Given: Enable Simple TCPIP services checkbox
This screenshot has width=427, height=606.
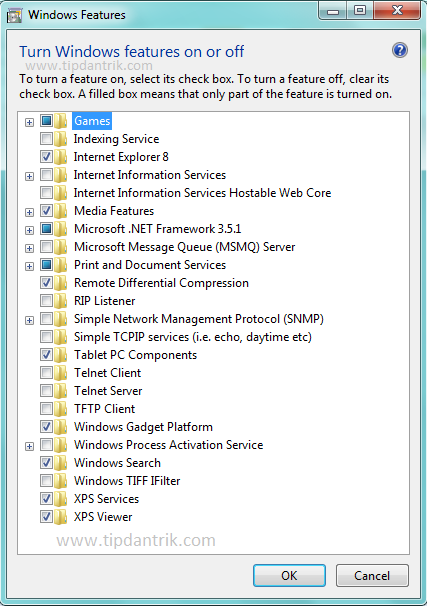Looking at the screenshot, I should click(46, 337).
